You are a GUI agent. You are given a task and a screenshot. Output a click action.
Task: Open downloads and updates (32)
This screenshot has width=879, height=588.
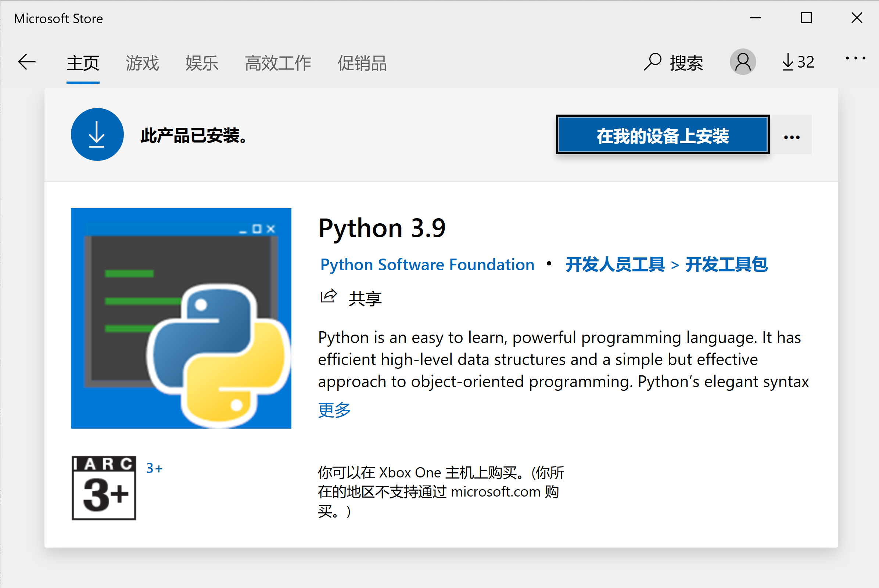pos(799,62)
